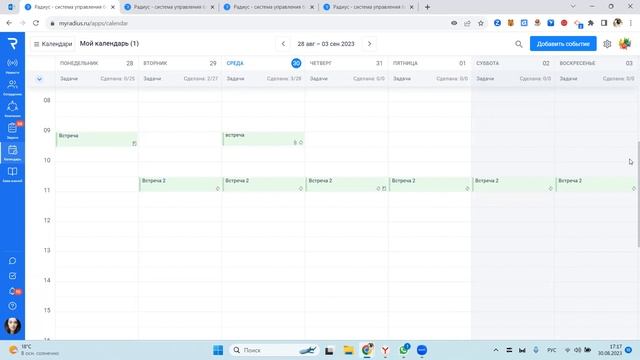Open Задачи (tasks) with red badge
This screenshot has height=360, width=640.
(x=12, y=130)
